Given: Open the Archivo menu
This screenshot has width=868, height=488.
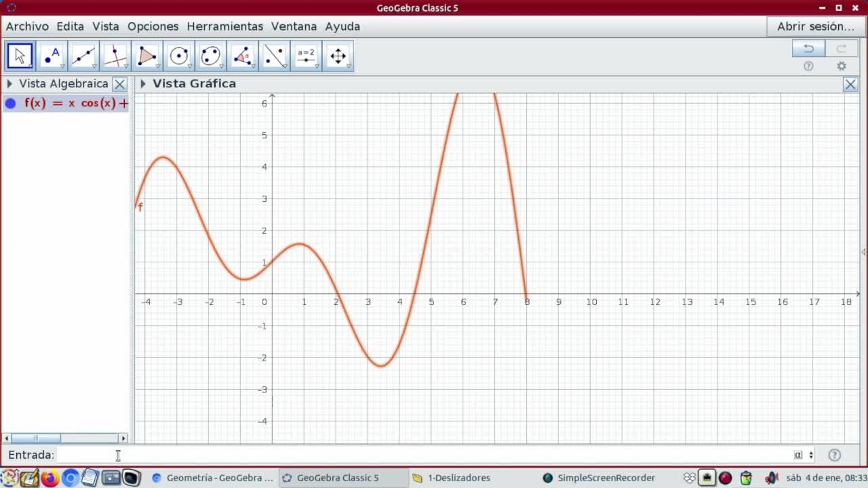Looking at the screenshot, I should (x=27, y=26).
